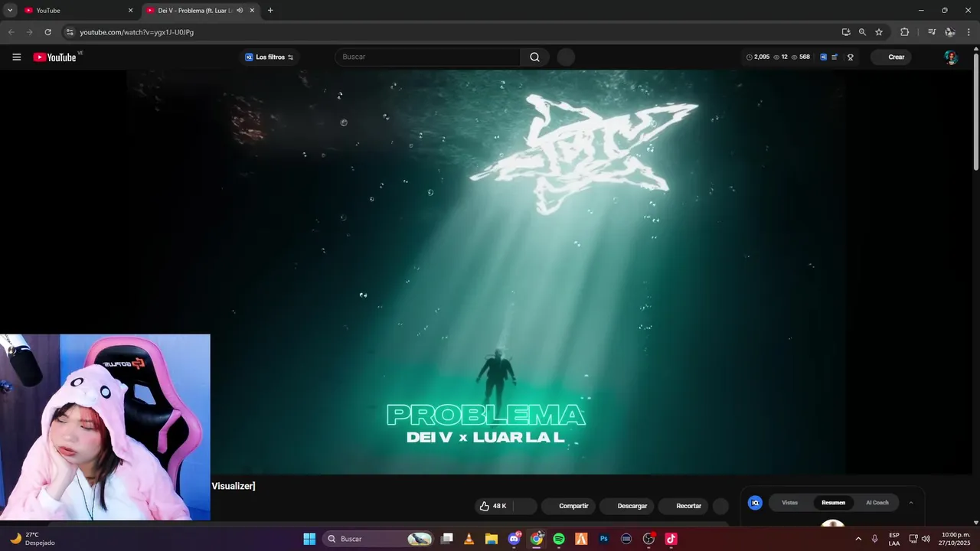Bookmark this page with the star icon
The image size is (980, 551).
tap(879, 32)
